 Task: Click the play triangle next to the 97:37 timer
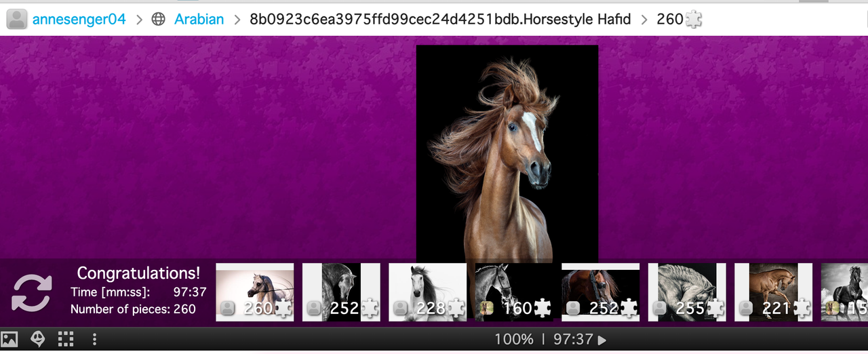click(x=601, y=340)
